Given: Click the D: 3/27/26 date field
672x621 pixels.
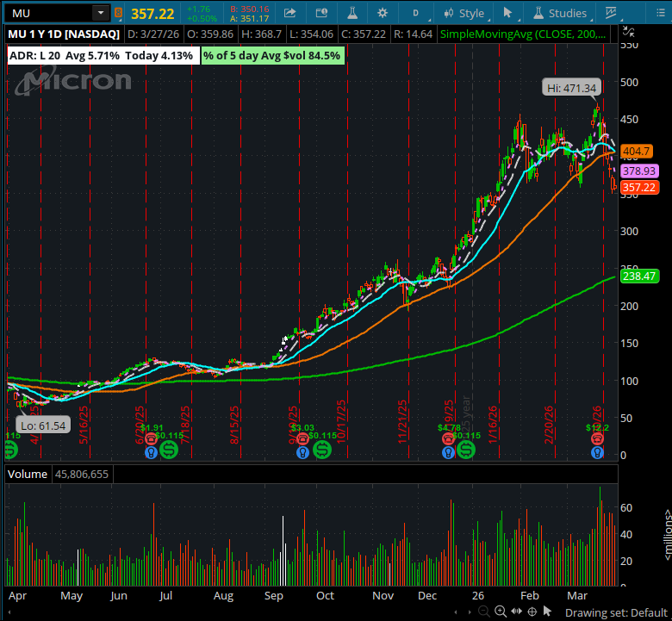Looking at the screenshot, I should coord(153,34).
